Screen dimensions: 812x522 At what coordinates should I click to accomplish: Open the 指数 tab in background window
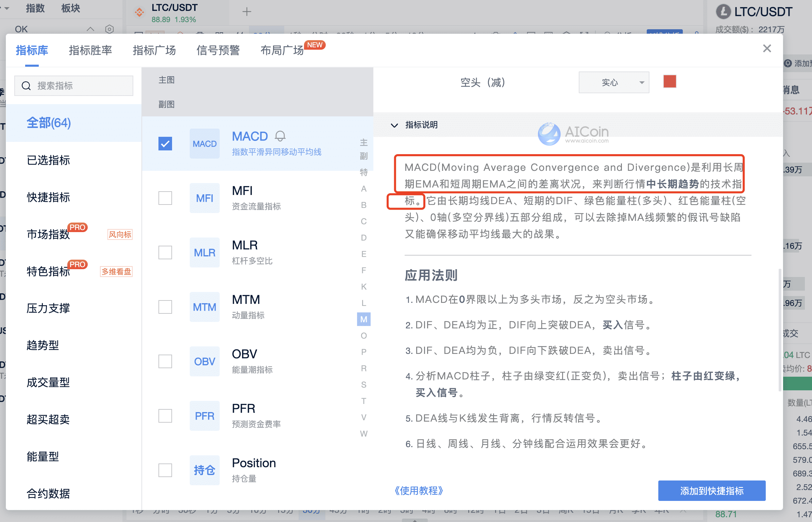coord(35,8)
